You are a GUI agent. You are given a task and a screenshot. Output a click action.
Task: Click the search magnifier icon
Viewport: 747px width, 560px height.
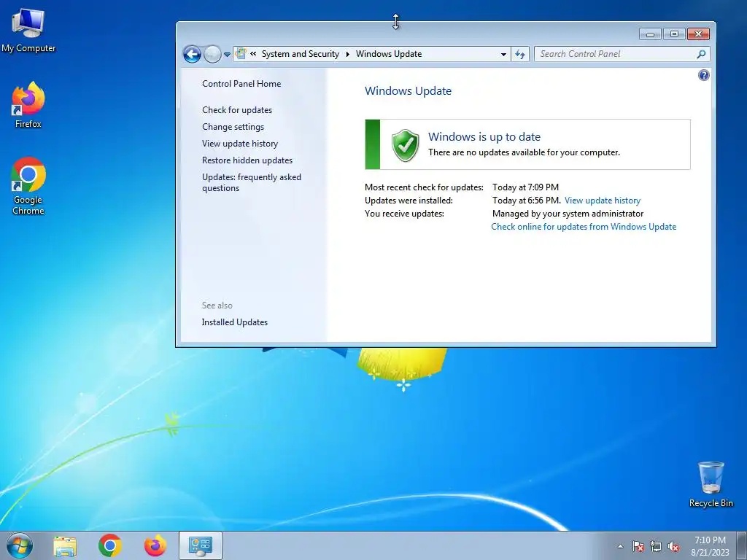click(701, 54)
